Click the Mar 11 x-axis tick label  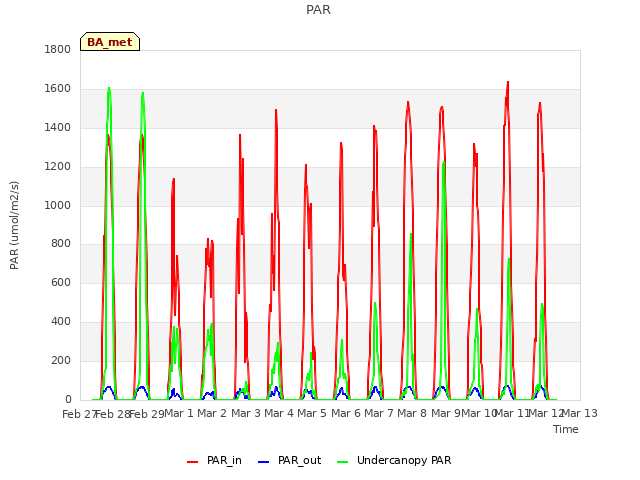[x=512, y=413]
